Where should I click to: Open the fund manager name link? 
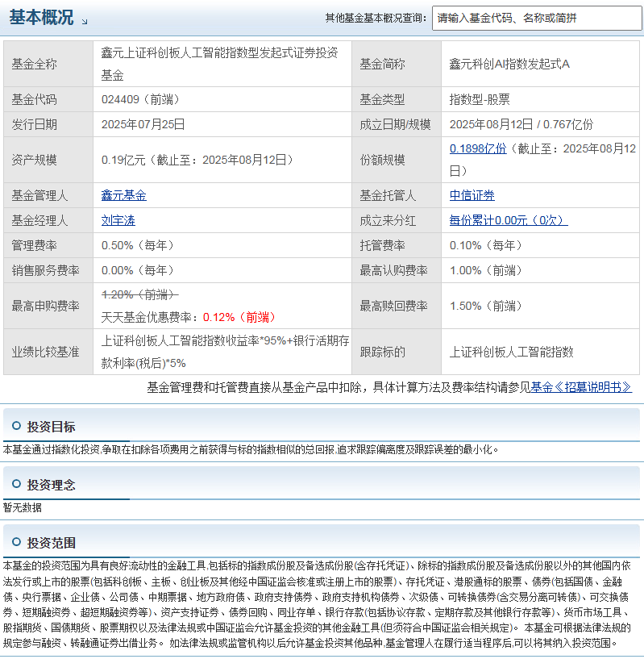pyautogui.click(x=118, y=220)
